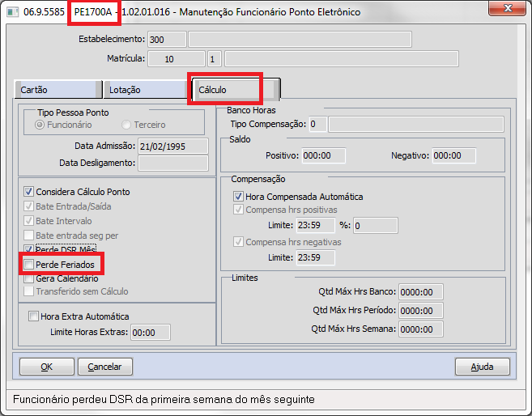Click the % percentage field
The image size is (532, 416).
pyautogui.click(x=376, y=226)
